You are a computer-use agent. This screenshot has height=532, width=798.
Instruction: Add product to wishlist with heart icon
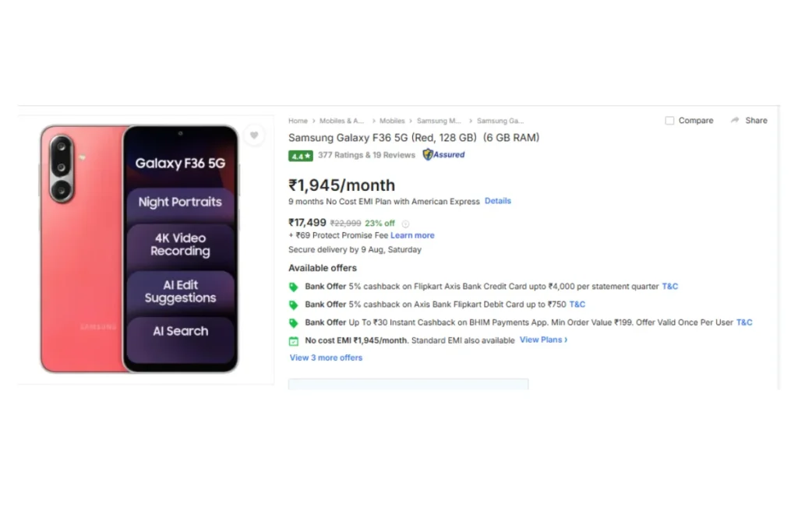click(254, 136)
